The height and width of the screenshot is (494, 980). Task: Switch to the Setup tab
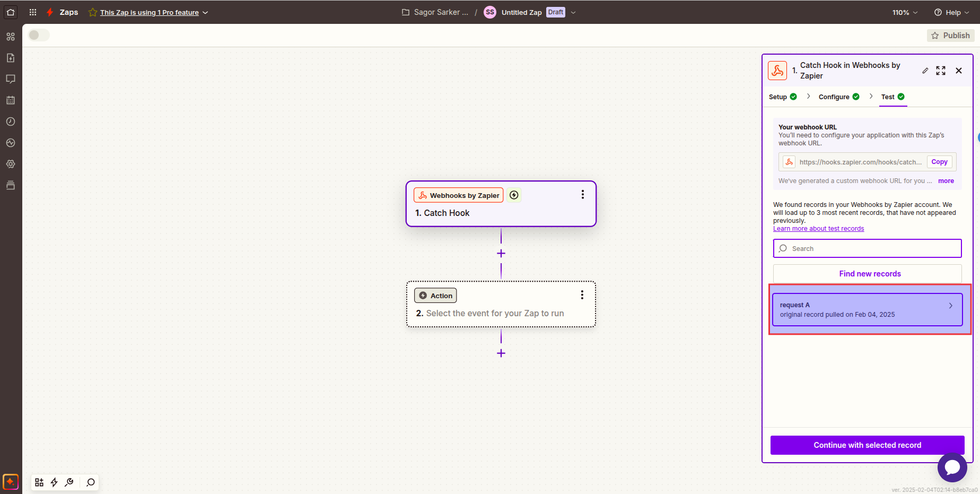pos(783,97)
